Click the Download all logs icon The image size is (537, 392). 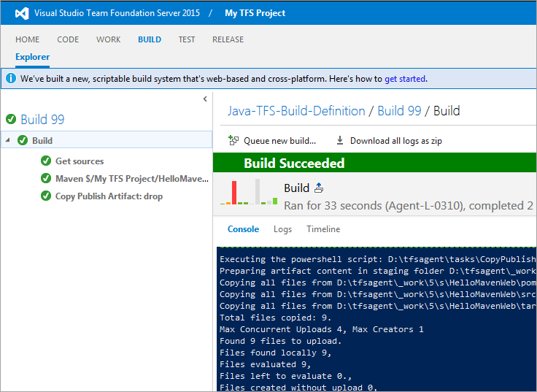[x=340, y=141]
